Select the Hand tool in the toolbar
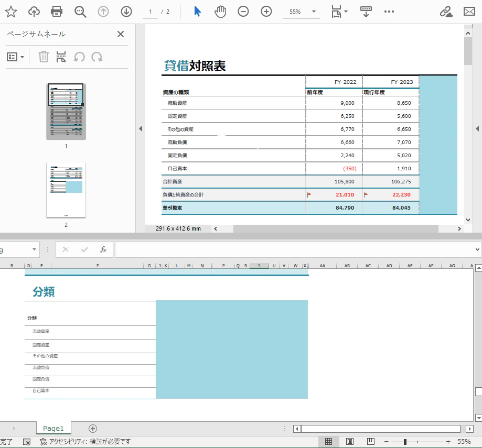The width and height of the screenshot is (482, 448). pos(220,11)
